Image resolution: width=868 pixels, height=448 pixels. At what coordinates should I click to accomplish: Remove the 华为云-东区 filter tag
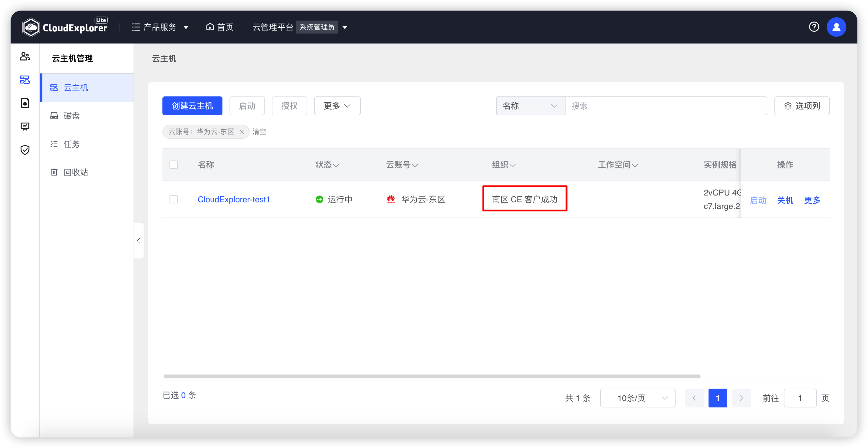(242, 132)
